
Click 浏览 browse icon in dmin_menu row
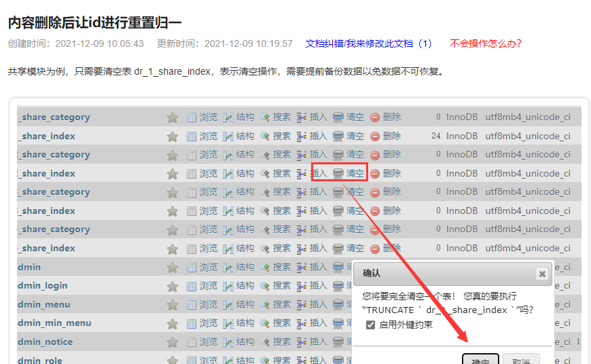click(192, 304)
